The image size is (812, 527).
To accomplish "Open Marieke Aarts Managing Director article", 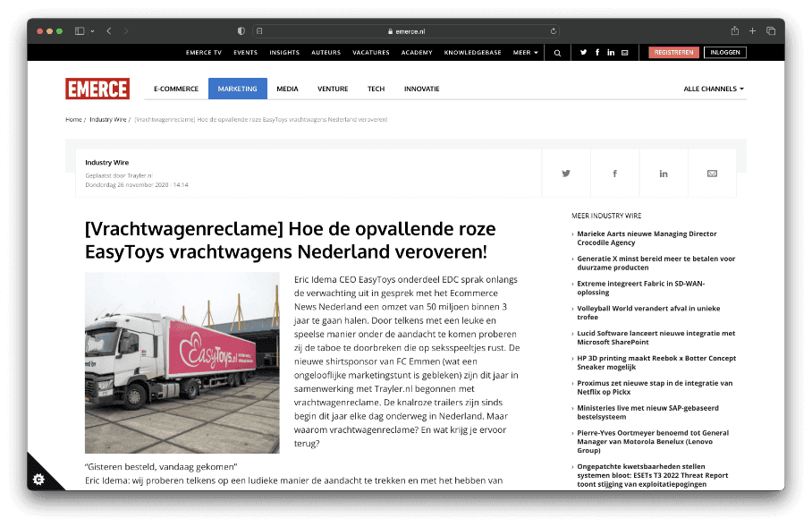I will 647,238.
